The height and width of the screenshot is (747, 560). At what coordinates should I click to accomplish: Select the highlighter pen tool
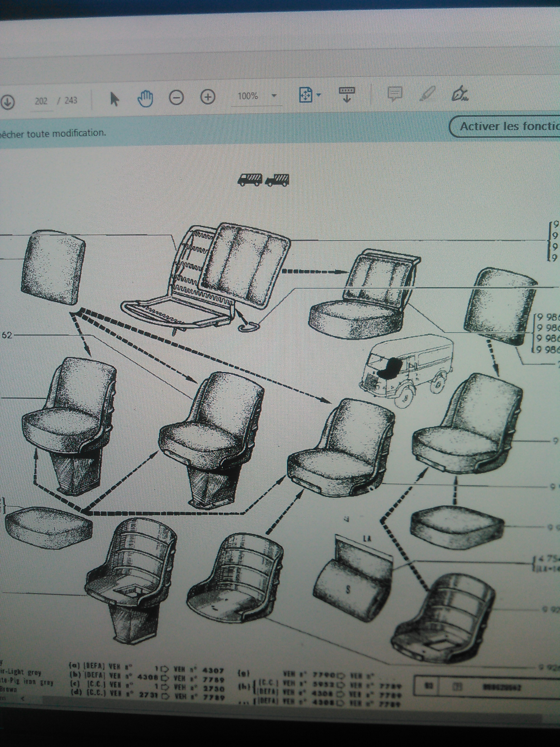427,93
